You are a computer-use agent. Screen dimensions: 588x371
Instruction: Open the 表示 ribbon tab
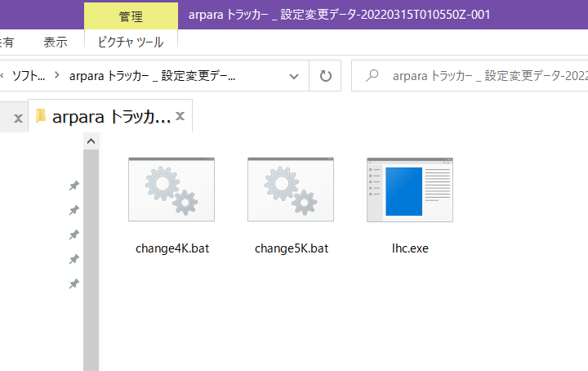[x=56, y=42]
